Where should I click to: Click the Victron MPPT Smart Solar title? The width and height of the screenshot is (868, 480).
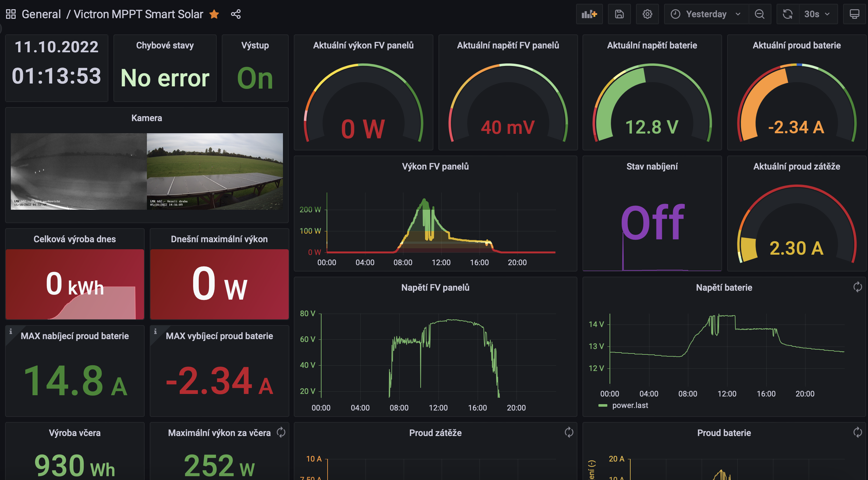(x=138, y=14)
